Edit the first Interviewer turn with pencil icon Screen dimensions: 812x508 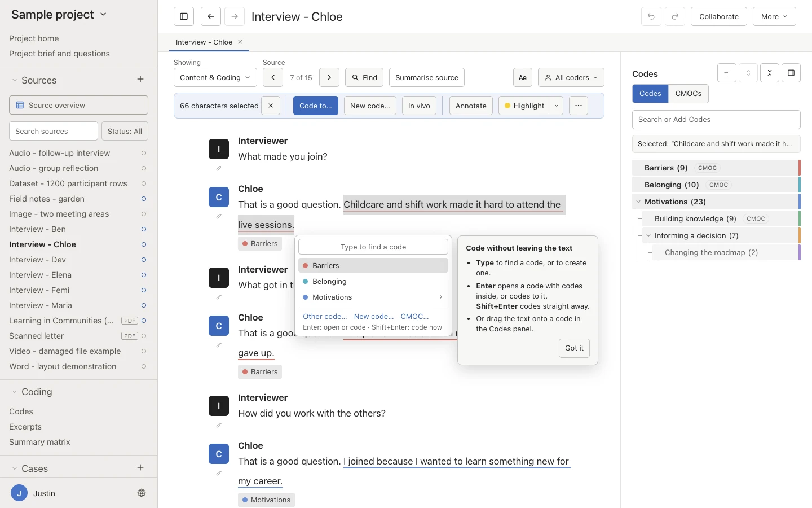pyautogui.click(x=219, y=168)
